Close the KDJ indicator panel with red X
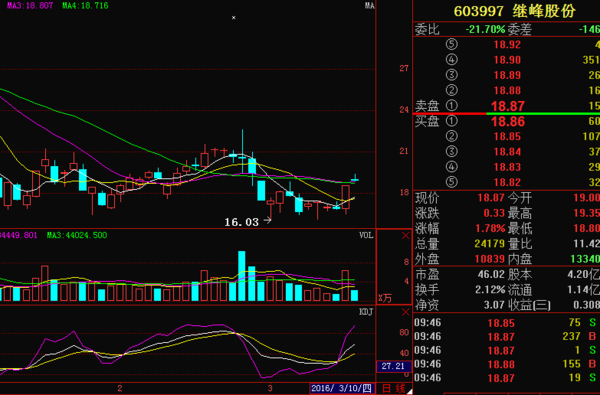Screen dimensions: 600x395 click(x=406, y=312)
